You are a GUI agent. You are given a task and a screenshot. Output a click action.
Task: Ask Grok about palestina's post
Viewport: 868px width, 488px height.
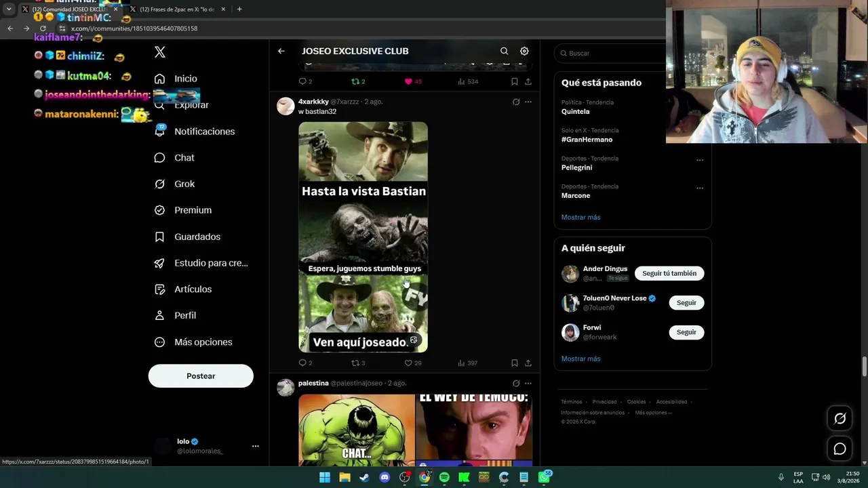click(516, 384)
